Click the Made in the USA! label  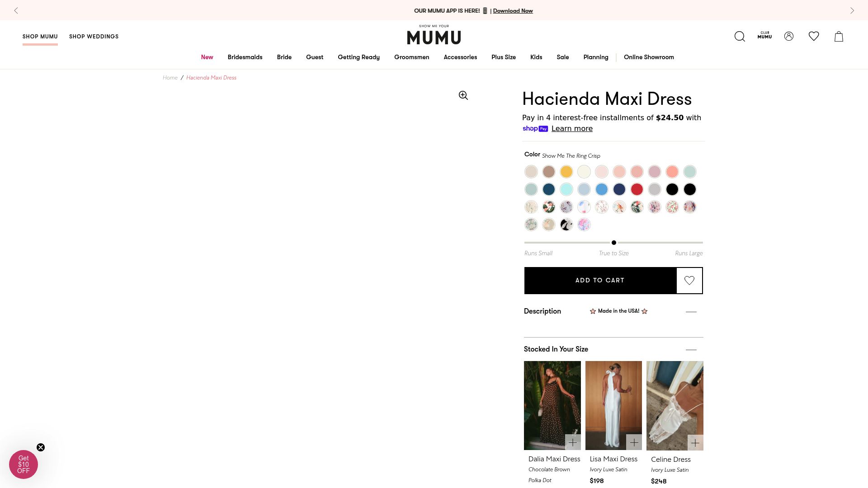tap(618, 311)
